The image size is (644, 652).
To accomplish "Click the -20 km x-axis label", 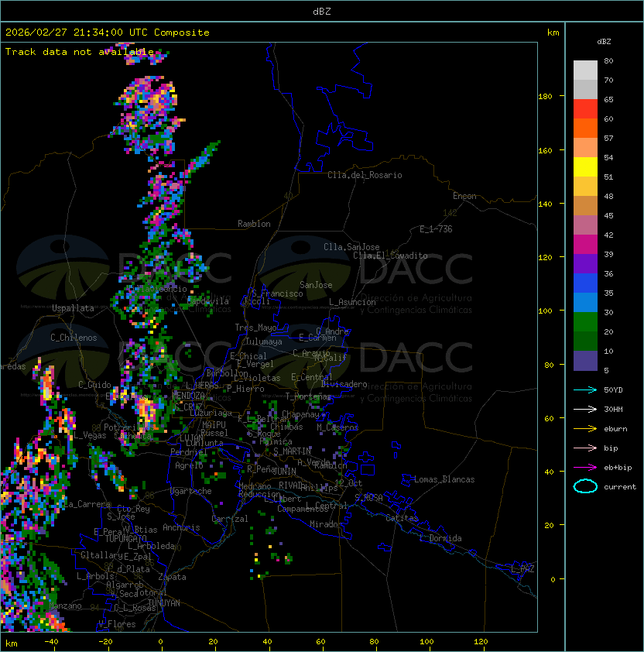I will (105, 642).
